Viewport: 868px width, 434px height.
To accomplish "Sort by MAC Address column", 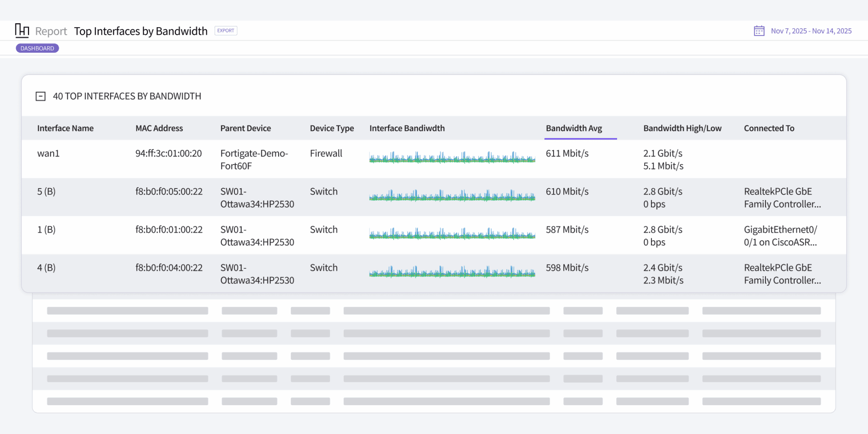I will coord(159,128).
